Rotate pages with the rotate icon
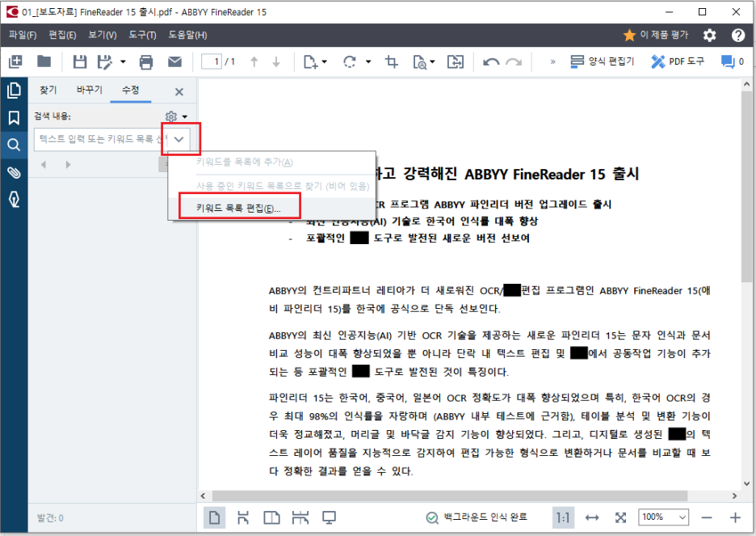 click(350, 61)
